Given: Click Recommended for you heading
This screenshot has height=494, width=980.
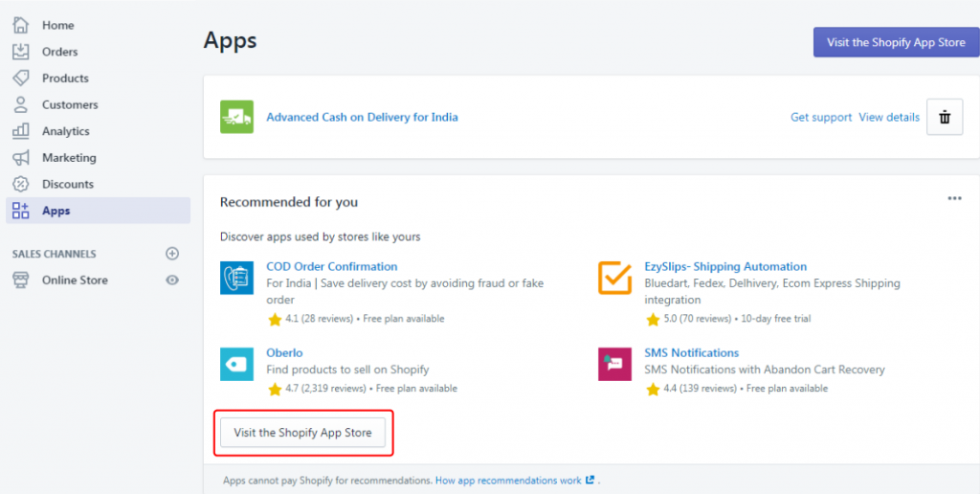Looking at the screenshot, I should 289,202.
